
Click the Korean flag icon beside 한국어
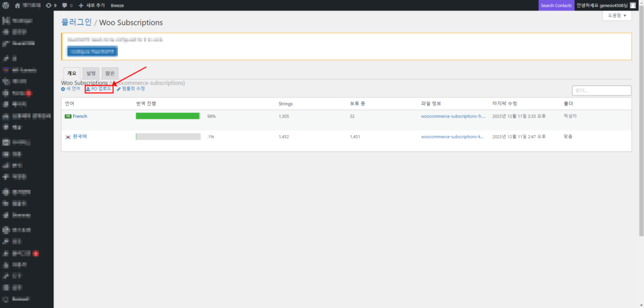pos(68,137)
